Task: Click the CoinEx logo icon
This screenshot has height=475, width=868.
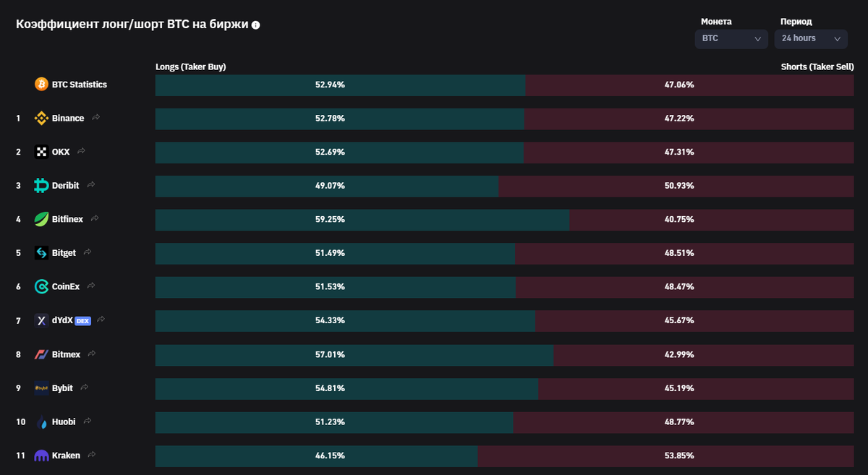Action: (41, 287)
